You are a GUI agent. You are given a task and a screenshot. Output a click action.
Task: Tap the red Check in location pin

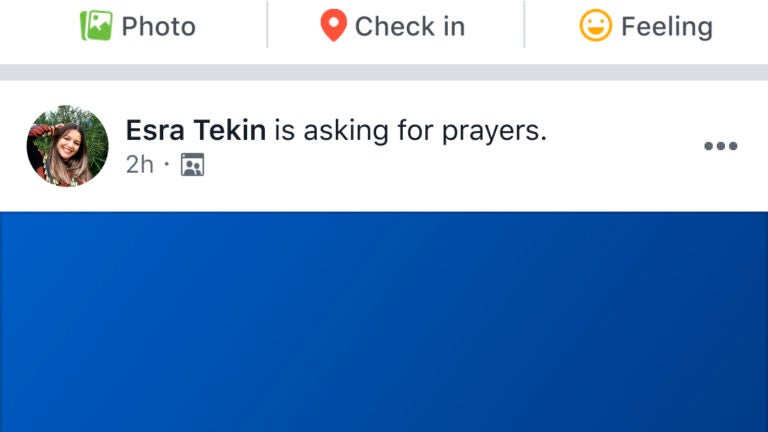click(334, 25)
